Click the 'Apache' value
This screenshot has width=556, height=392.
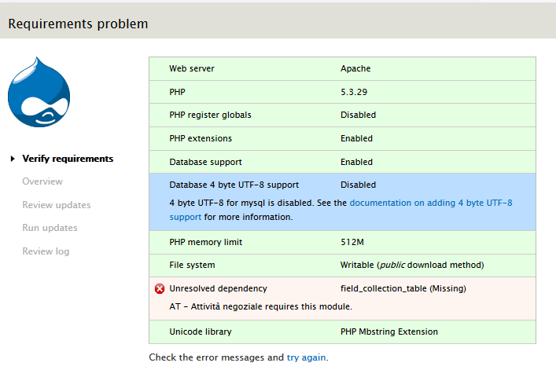355,68
